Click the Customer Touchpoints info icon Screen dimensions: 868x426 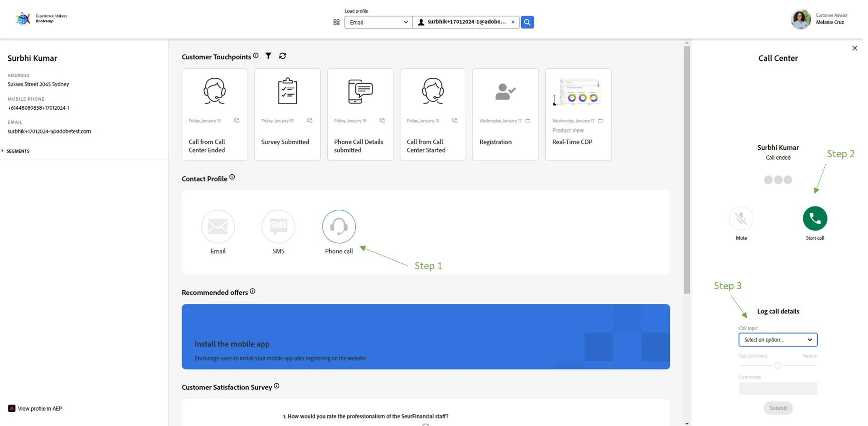coord(256,56)
